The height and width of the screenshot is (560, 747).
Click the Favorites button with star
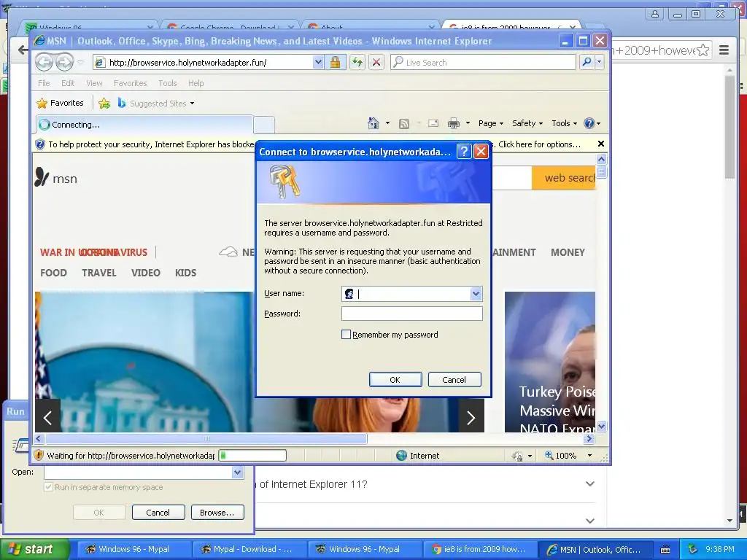point(60,103)
